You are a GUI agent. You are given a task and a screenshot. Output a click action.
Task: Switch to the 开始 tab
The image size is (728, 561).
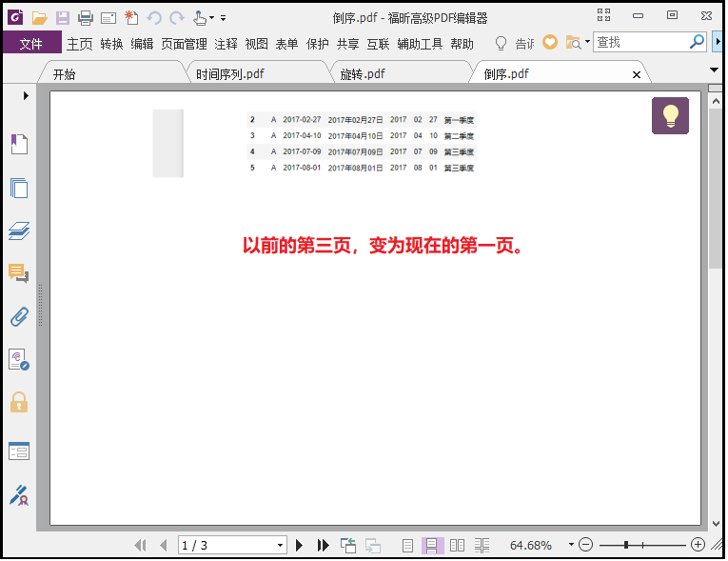(112, 74)
